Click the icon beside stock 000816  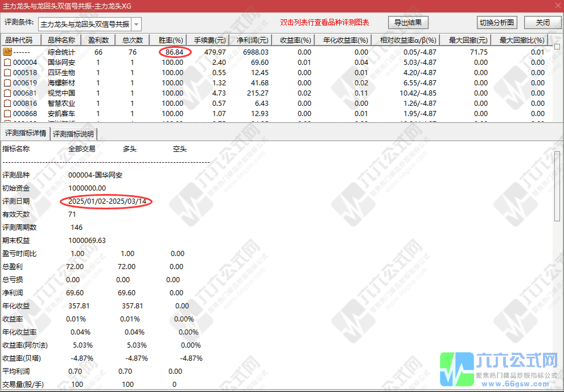7,103
